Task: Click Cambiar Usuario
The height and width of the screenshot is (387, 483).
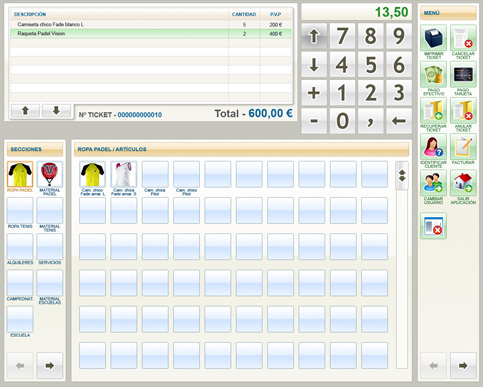Action: pos(433,183)
